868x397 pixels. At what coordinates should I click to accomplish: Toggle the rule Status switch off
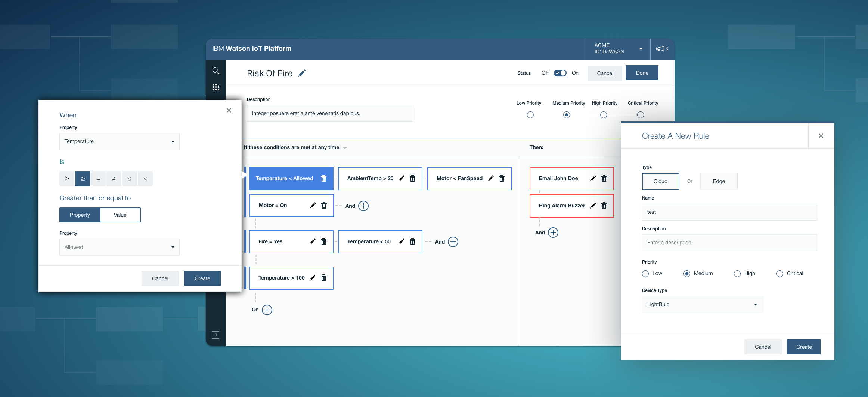pos(560,73)
